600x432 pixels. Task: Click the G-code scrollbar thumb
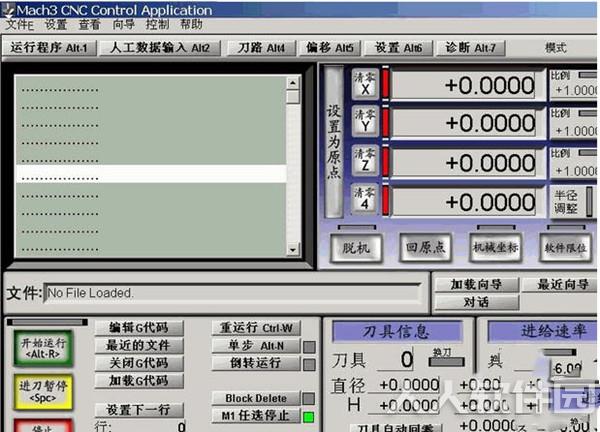293,96
